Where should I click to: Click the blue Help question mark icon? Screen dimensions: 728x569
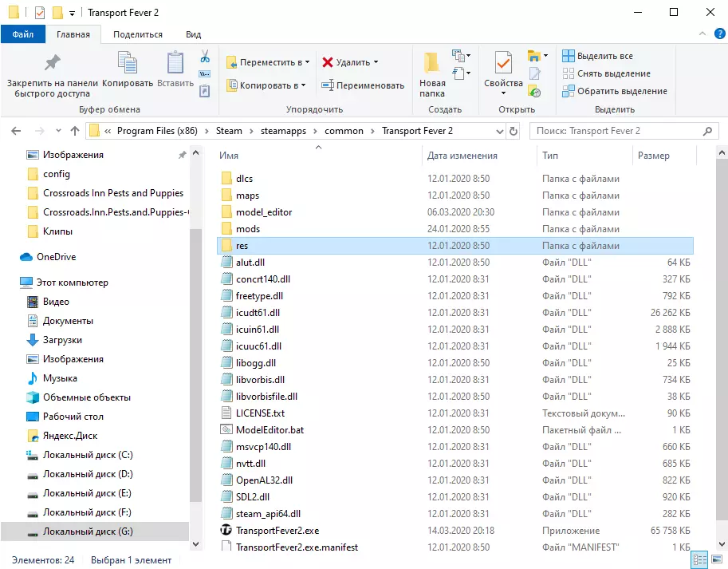(x=719, y=34)
